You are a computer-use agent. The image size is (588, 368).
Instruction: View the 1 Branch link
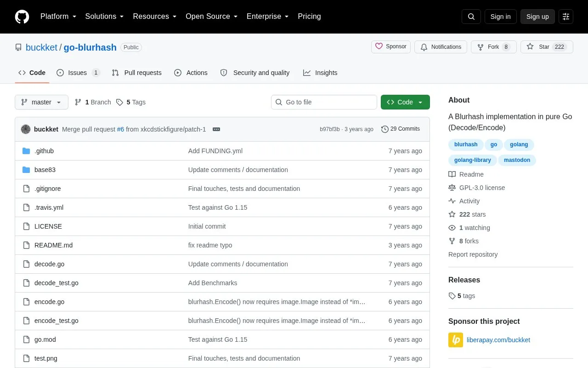pyautogui.click(x=93, y=102)
